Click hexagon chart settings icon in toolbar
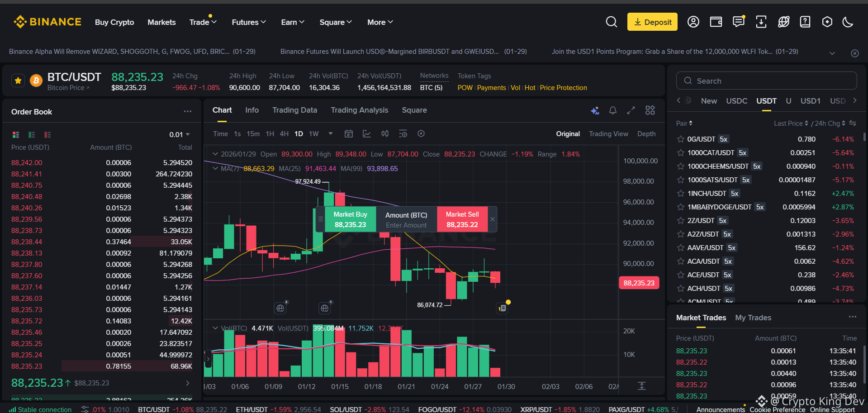Screen dimensions: 868x413 pos(421,134)
